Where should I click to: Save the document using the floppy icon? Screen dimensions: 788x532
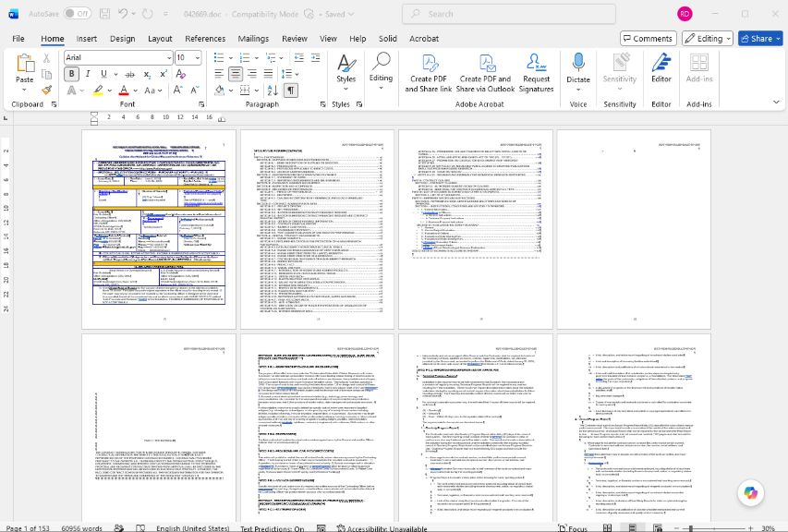point(105,14)
